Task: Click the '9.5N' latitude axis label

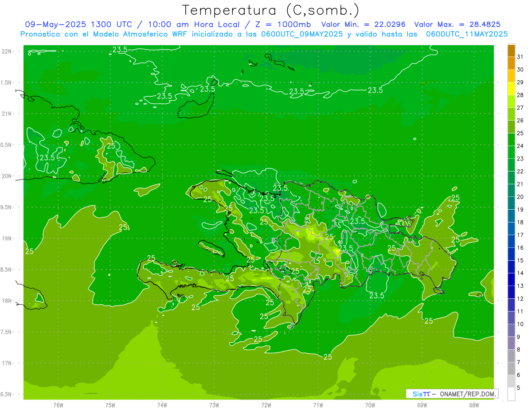Action: (x=6, y=207)
